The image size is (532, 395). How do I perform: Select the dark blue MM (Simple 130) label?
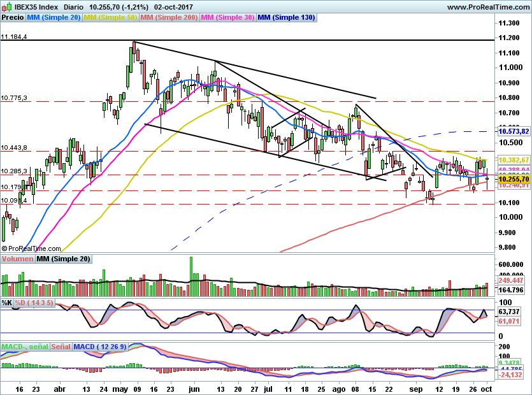point(286,17)
